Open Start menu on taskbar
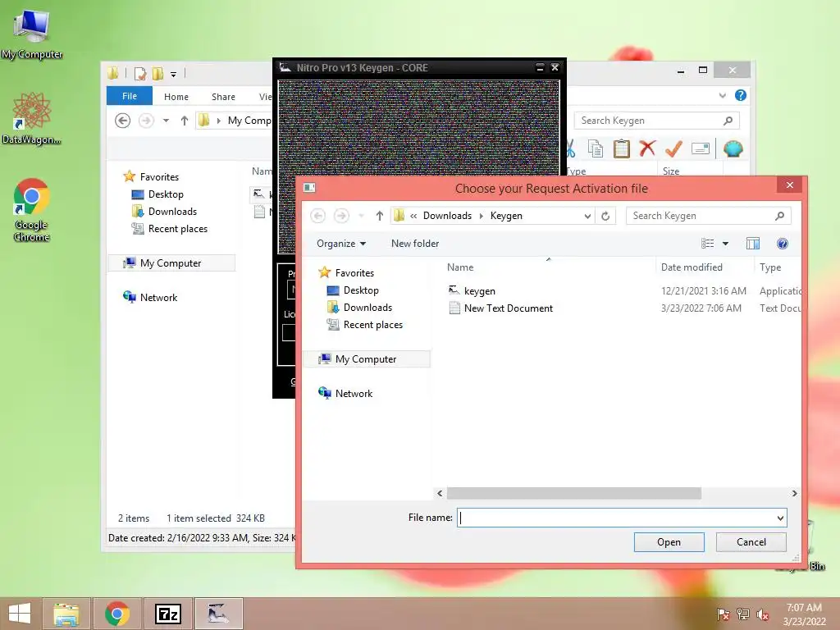840x630 pixels. 20,614
